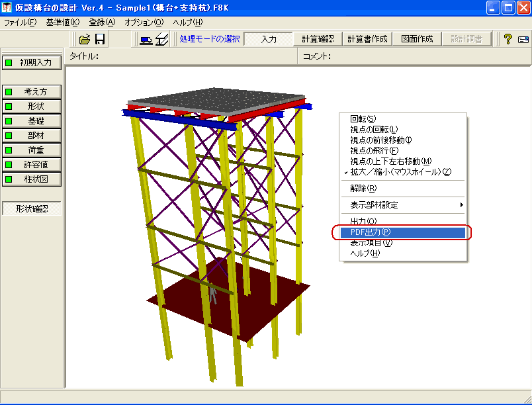532x405 pixels.
Task: Open a file with the folder icon
Action: (x=85, y=39)
